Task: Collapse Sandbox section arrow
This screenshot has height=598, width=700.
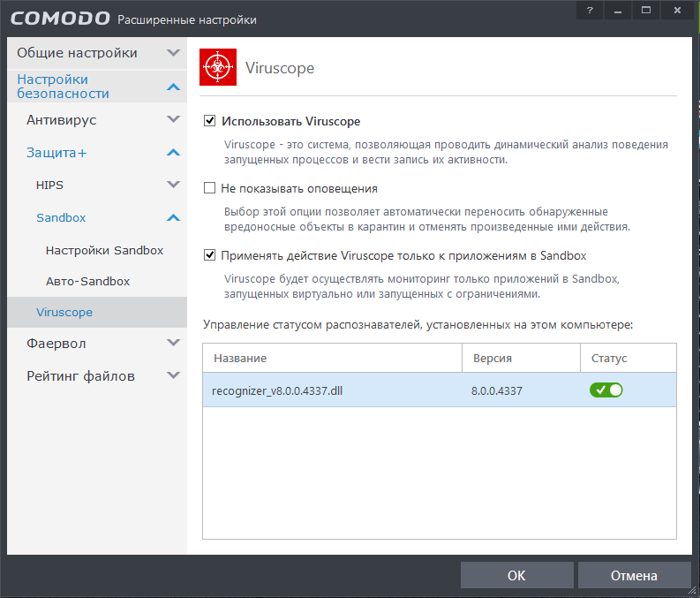Action: 173,217
